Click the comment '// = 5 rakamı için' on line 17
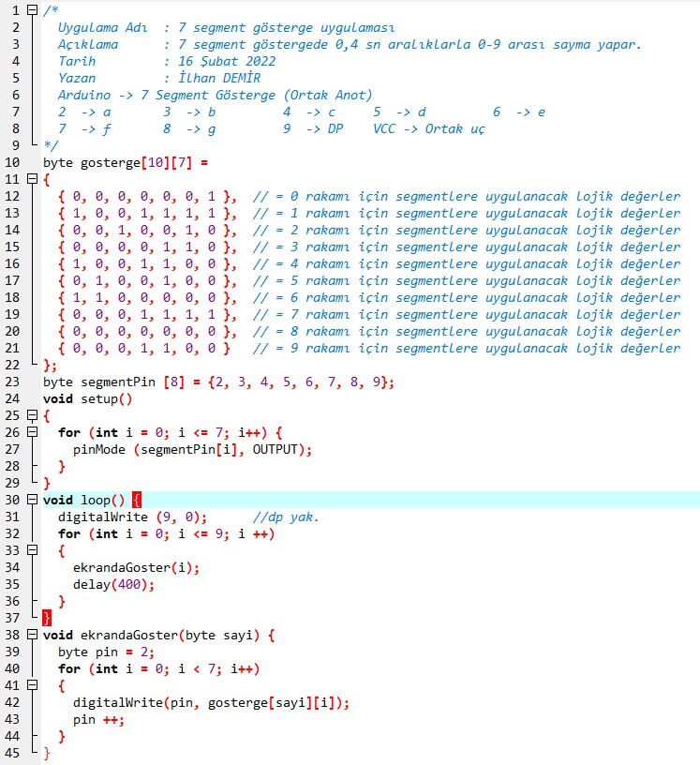This screenshot has height=765, width=700. tap(320, 281)
